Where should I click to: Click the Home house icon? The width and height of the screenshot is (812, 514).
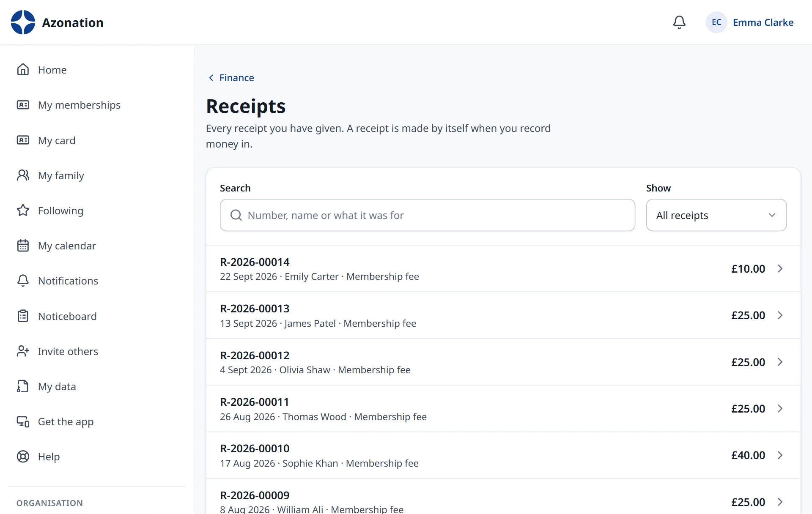point(23,70)
